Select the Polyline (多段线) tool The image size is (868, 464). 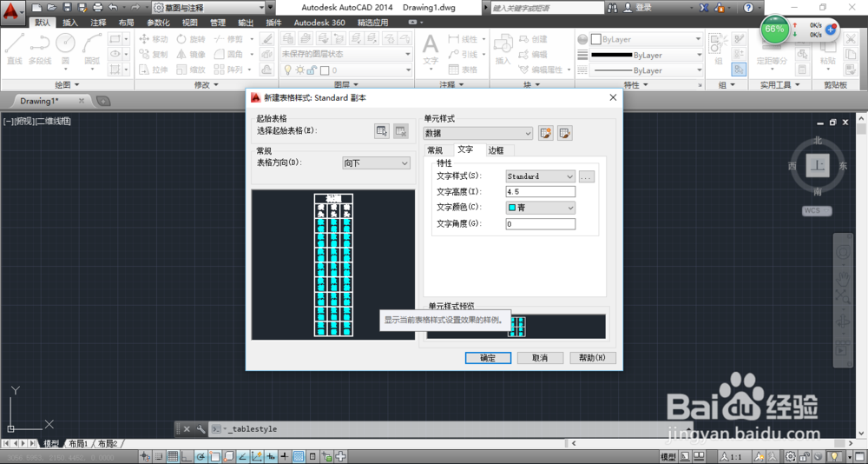pyautogui.click(x=40, y=50)
